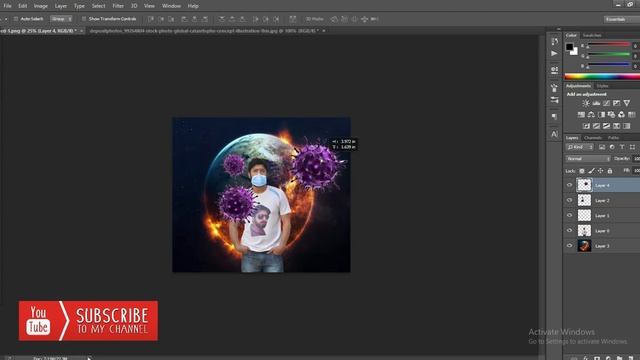The width and height of the screenshot is (640, 360).
Task: Click the Align left edges icon
Action: (184, 19)
